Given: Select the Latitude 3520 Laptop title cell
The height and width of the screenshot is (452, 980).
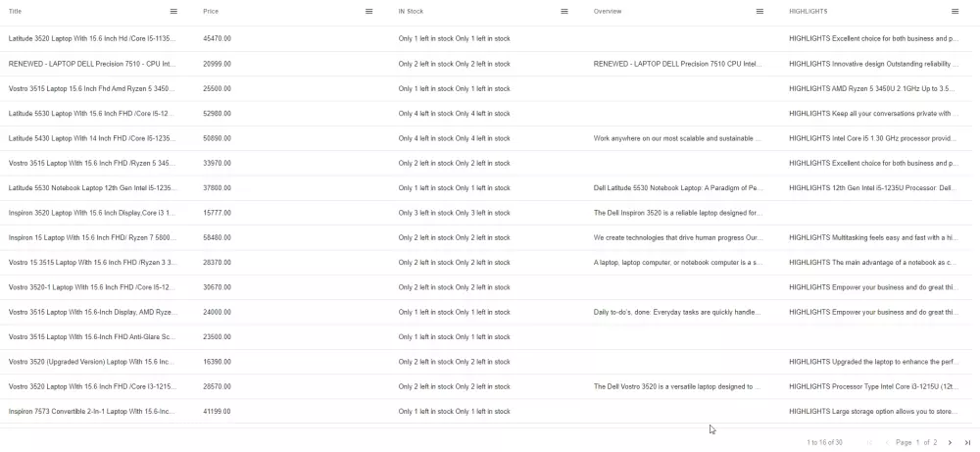Looking at the screenshot, I should [92, 39].
